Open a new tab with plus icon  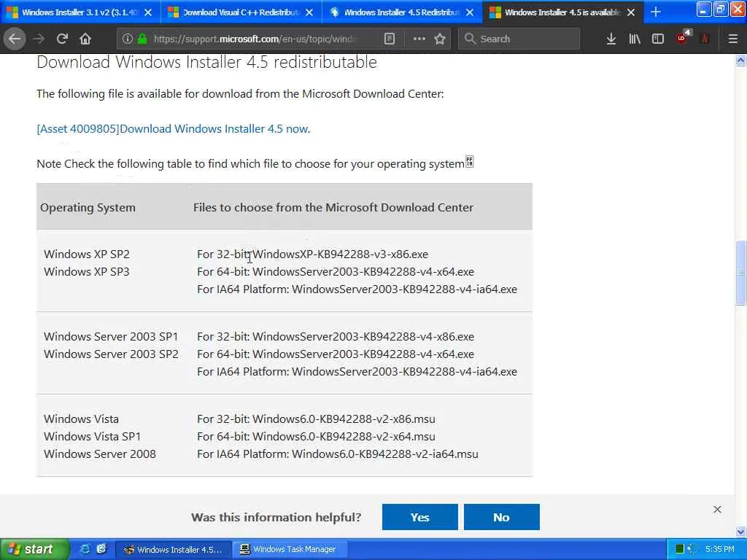[656, 12]
